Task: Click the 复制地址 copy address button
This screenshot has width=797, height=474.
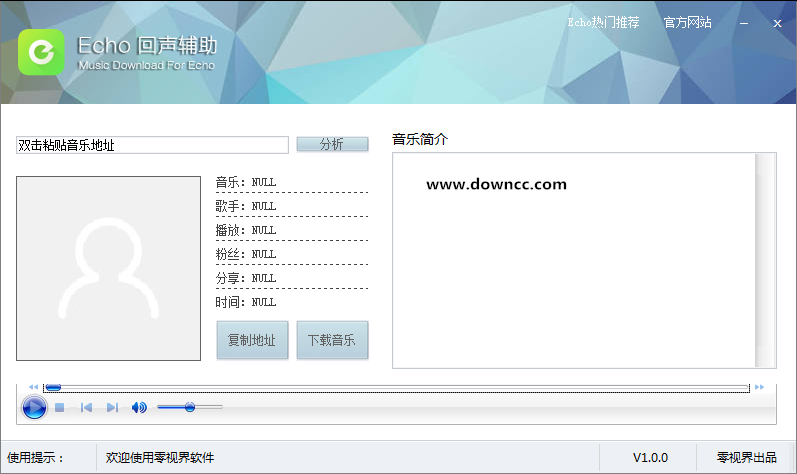Action: (252, 340)
